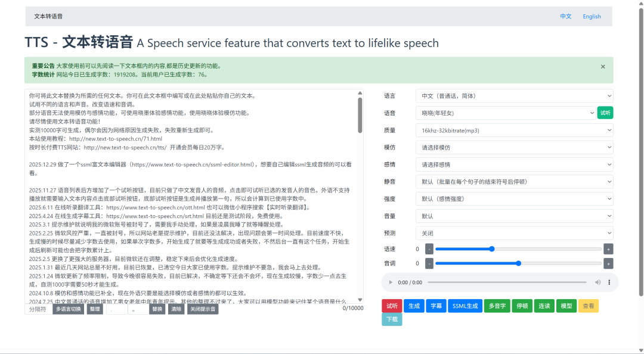Increase 语速 with the plus button
Viewport: 644px width, 354px height.
tap(608, 249)
